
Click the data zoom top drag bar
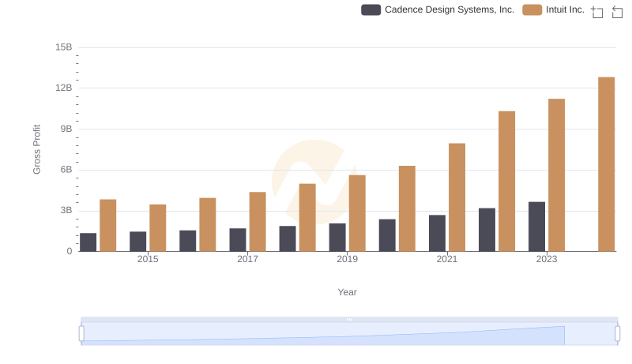[x=349, y=319]
